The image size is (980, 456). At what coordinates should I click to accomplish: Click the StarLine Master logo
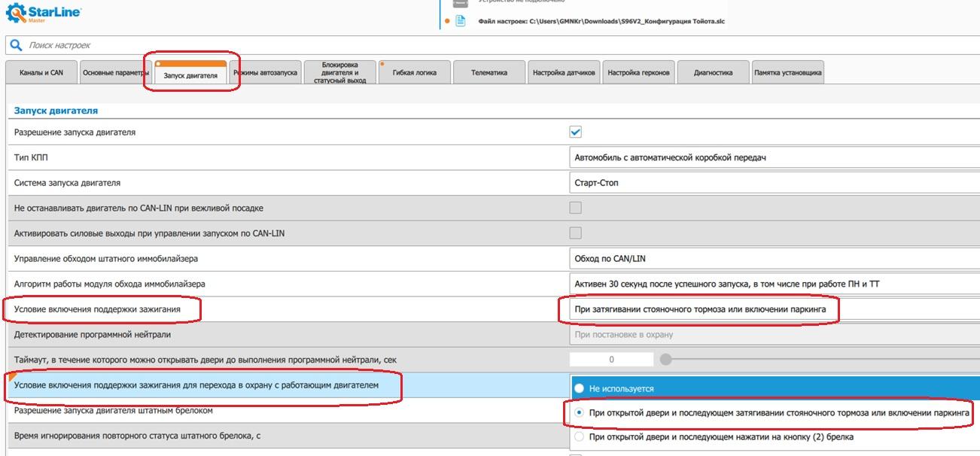[x=44, y=14]
